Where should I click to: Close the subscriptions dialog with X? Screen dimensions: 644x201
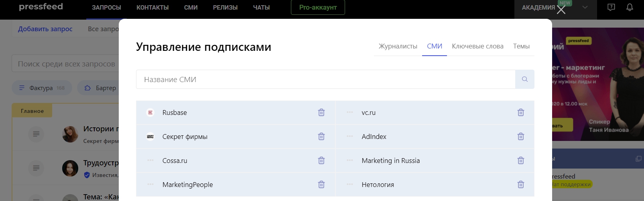point(561,10)
